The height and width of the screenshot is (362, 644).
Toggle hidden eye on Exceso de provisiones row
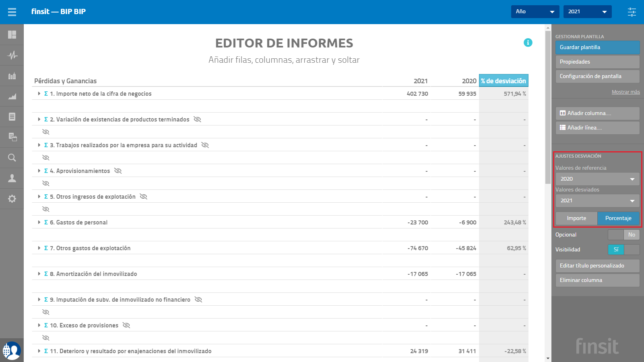pos(126,325)
